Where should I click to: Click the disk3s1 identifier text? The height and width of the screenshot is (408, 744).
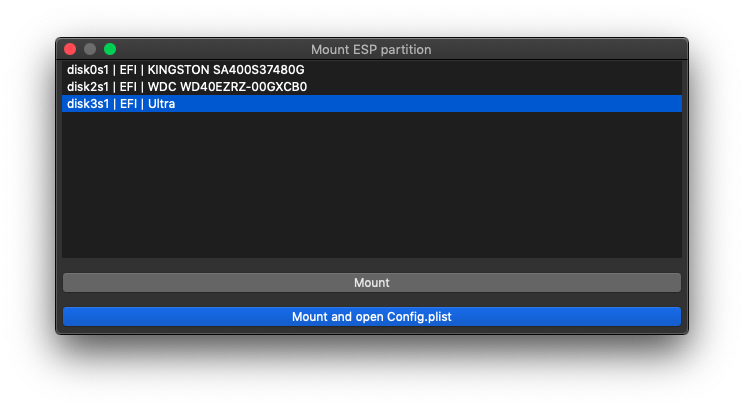pos(88,103)
